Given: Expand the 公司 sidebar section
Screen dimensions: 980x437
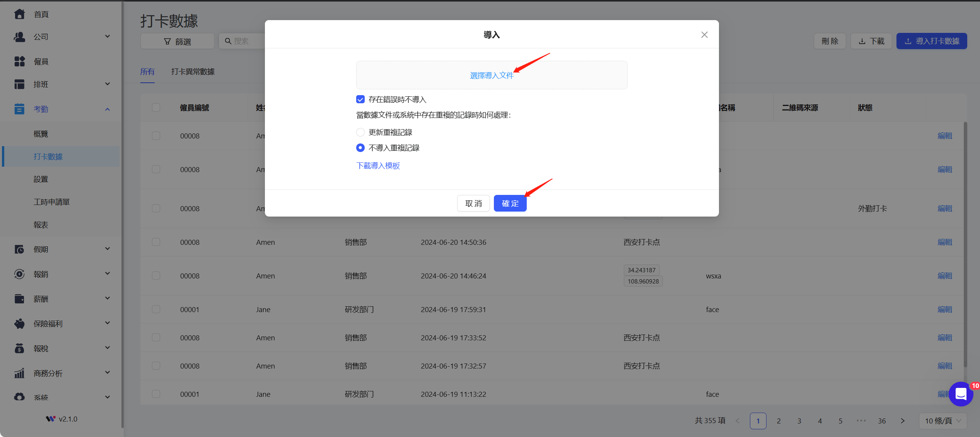Looking at the screenshot, I should pos(108,36).
